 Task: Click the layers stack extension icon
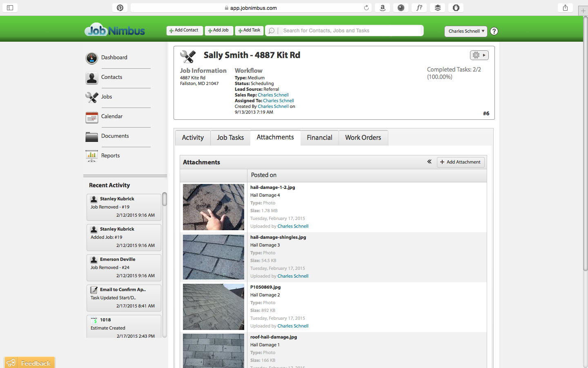438,8
